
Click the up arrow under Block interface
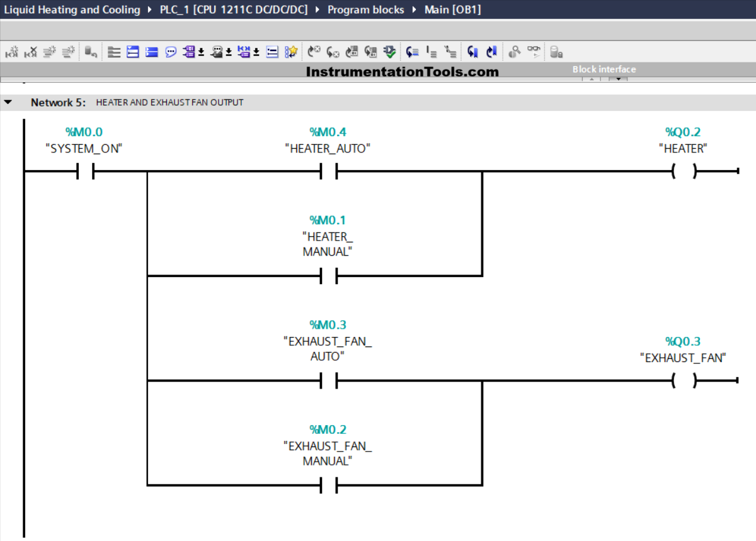[x=592, y=79]
